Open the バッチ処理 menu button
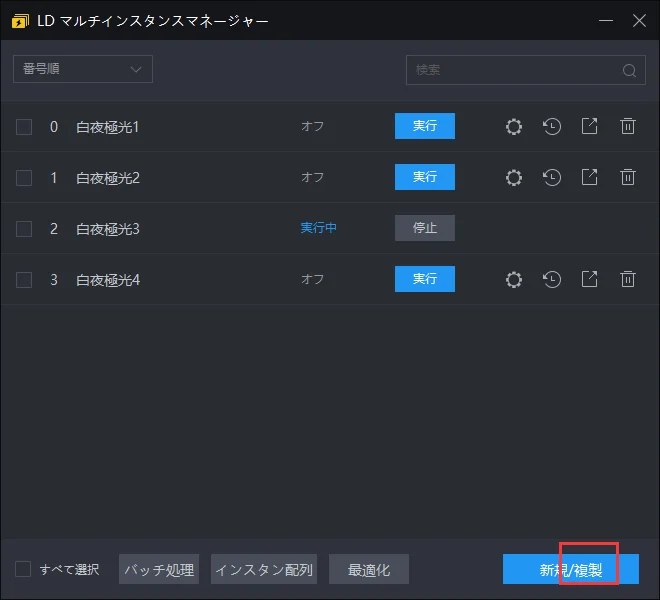This screenshot has height=600, width=660. 159,569
